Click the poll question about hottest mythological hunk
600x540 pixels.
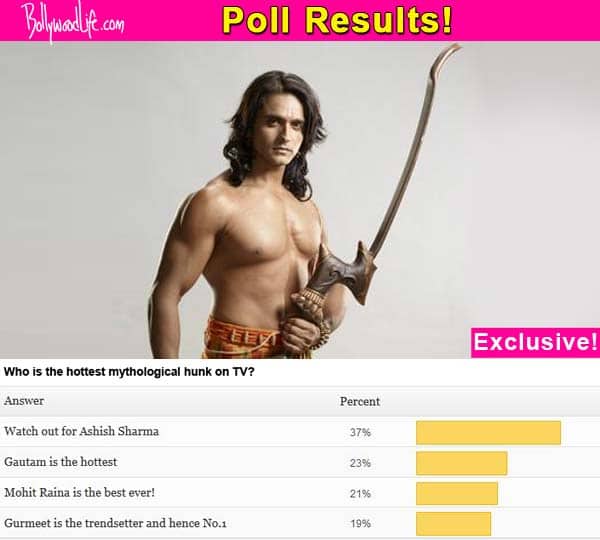pos(129,372)
